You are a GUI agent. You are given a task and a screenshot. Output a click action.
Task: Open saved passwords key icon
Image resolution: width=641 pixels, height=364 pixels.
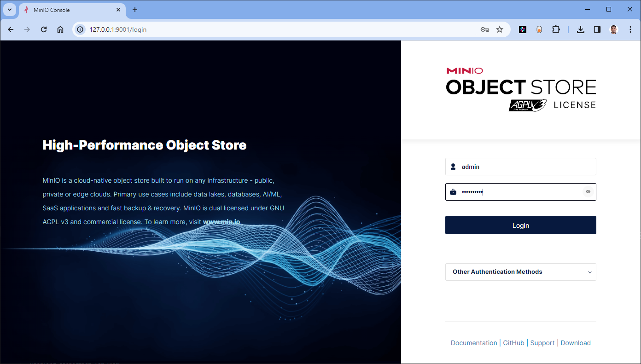click(484, 29)
